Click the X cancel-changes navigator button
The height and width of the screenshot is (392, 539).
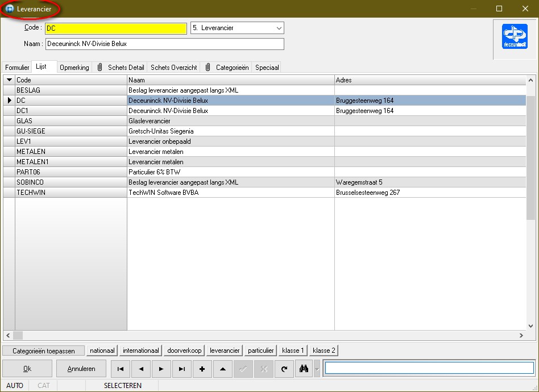pos(264,369)
